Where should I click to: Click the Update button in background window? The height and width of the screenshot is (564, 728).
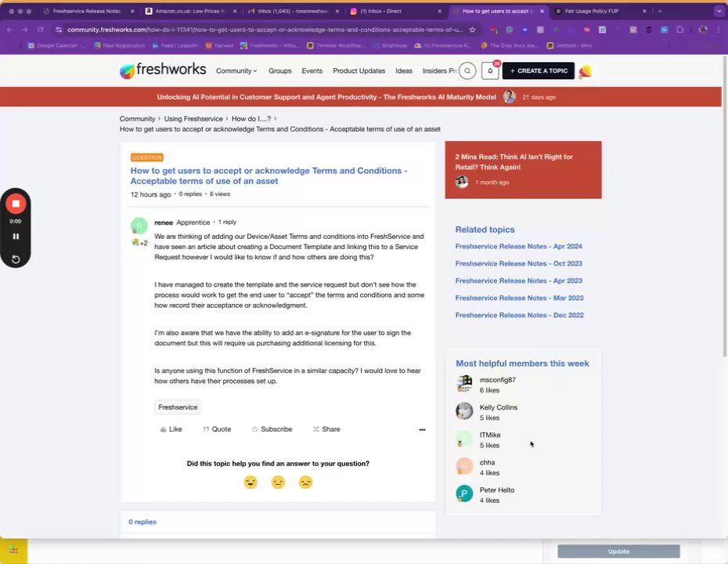pyautogui.click(x=618, y=551)
